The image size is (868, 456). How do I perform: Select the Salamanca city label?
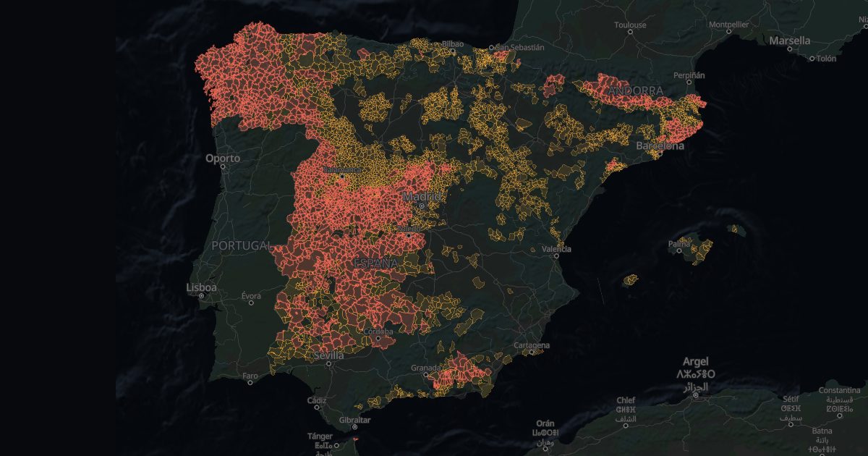pyautogui.click(x=341, y=169)
